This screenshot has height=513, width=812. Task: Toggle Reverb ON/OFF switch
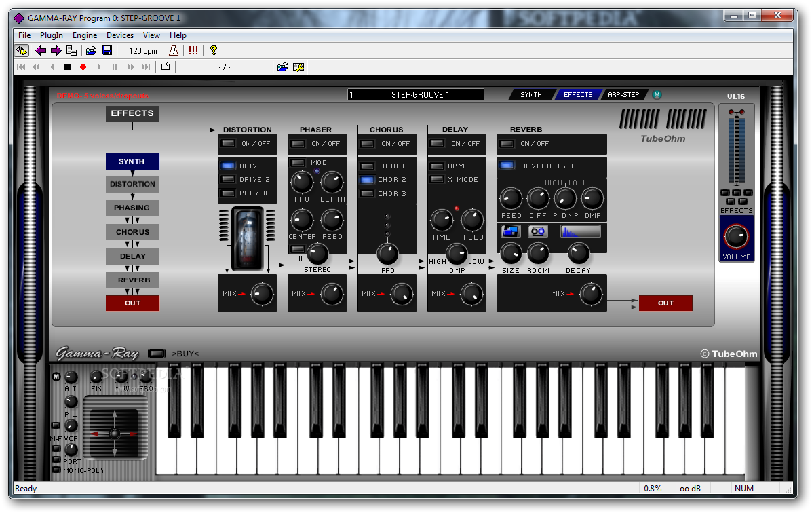tap(507, 144)
